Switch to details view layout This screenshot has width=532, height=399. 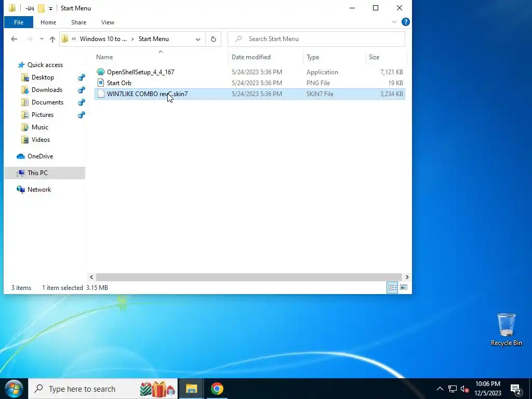point(392,288)
